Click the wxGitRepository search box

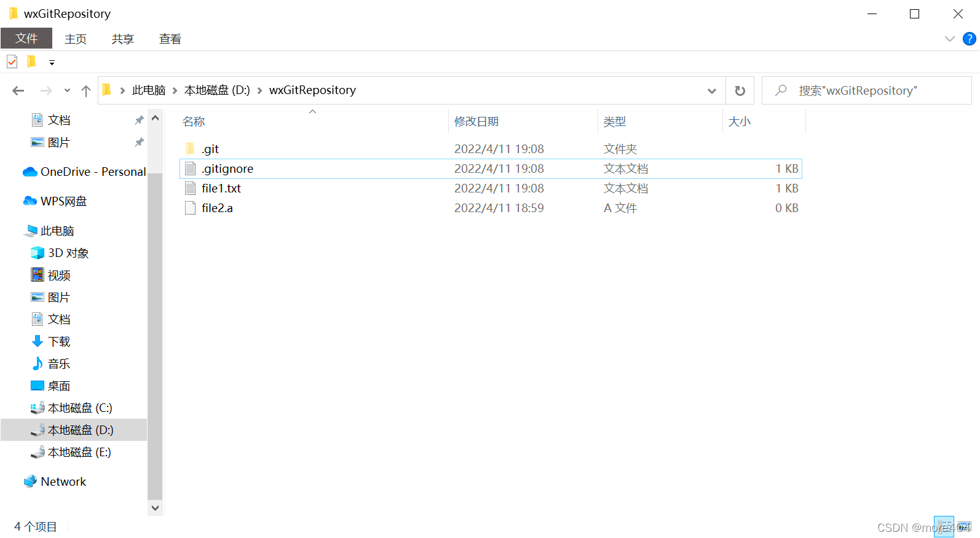(x=867, y=90)
